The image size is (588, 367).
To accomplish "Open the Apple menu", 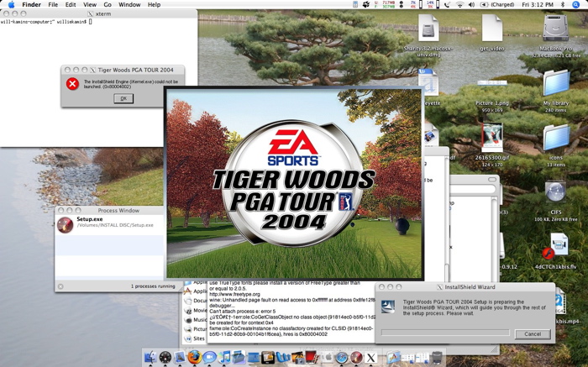I will point(11,4).
